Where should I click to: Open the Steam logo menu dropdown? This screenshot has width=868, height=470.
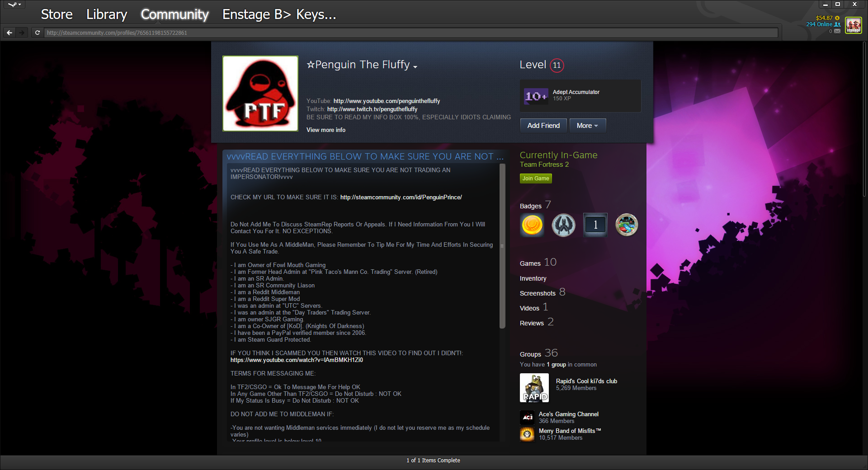(14, 5)
